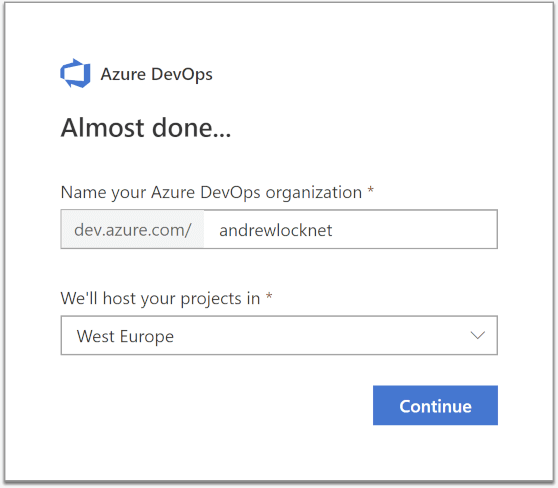Open the West Europe region dropdown
558x488 pixels.
[x=279, y=335]
